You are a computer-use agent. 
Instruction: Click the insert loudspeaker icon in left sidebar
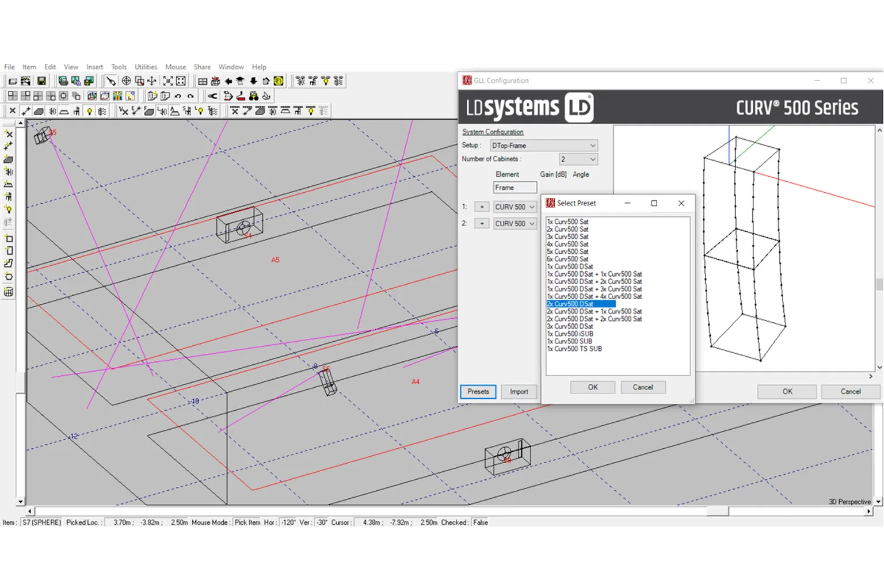click(x=9, y=172)
